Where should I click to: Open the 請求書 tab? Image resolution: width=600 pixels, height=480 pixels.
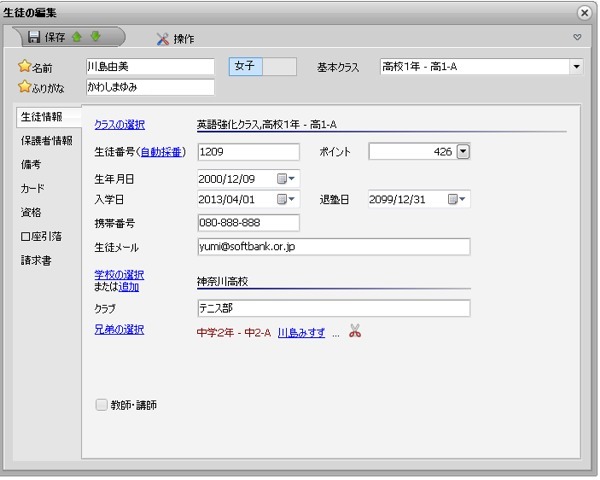click(36, 260)
